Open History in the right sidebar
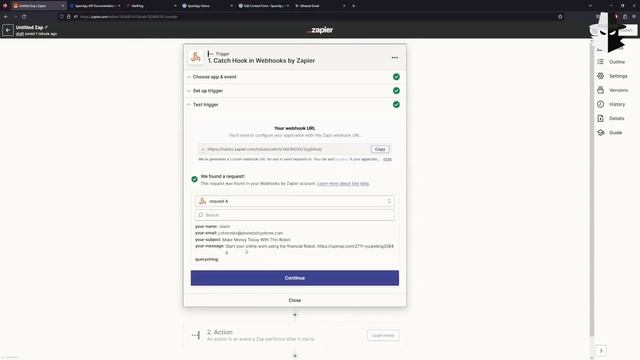640x360 pixels. coord(611,104)
